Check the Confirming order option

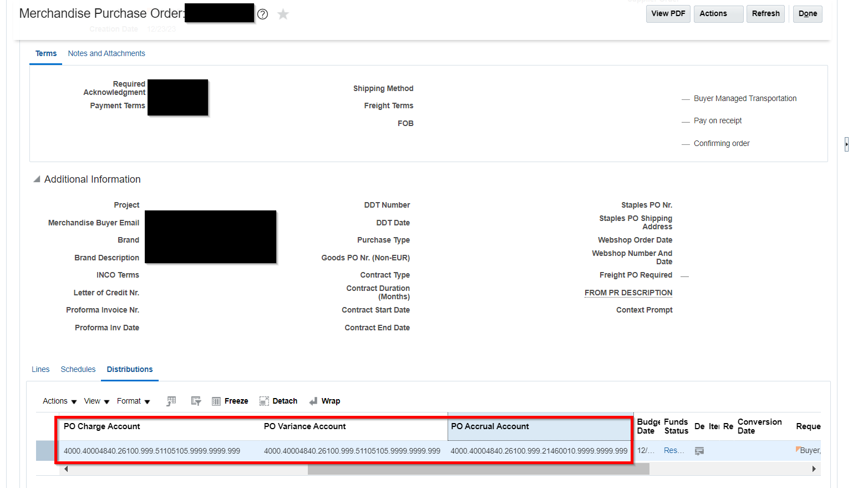pos(686,143)
